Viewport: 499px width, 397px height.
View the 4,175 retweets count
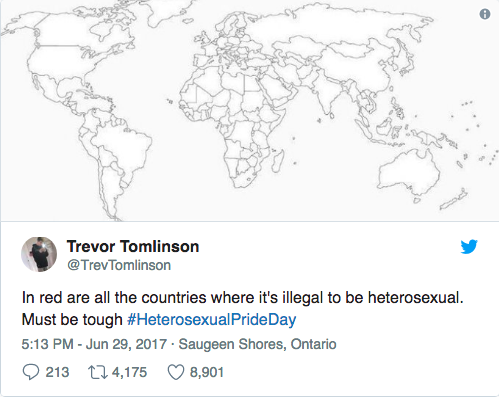[x=129, y=372]
